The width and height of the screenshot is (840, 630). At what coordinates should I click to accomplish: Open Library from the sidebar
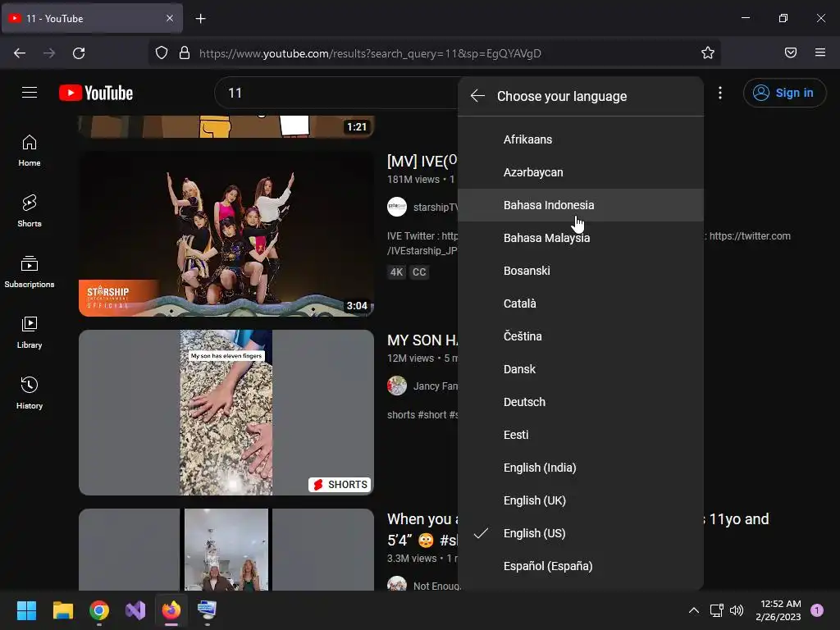tap(30, 333)
